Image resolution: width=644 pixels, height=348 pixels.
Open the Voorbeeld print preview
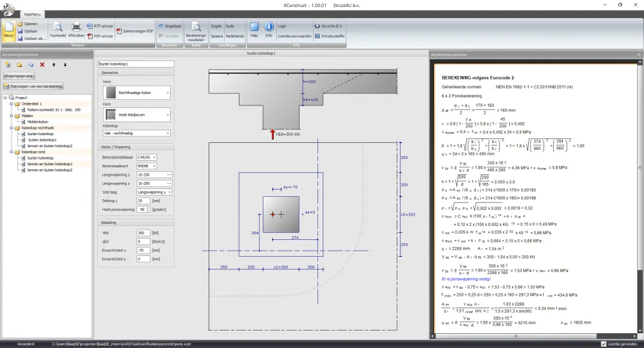tap(57, 30)
